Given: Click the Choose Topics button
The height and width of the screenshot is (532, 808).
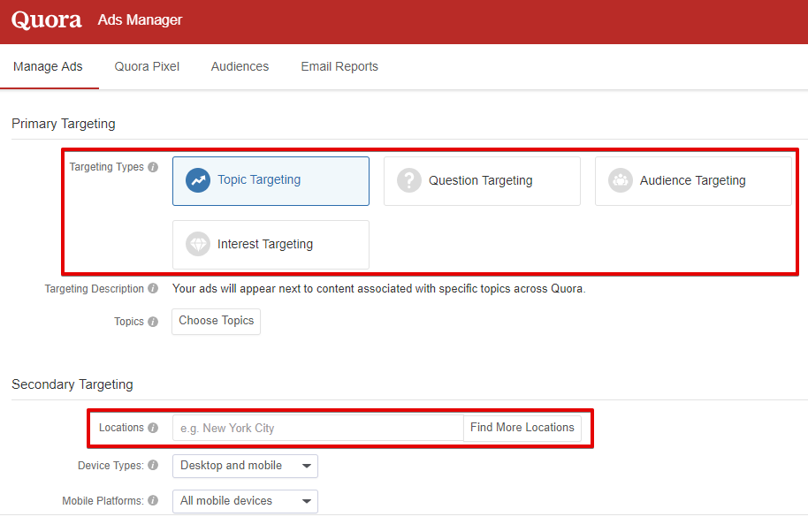Looking at the screenshot, I should [x=216, y=321].
